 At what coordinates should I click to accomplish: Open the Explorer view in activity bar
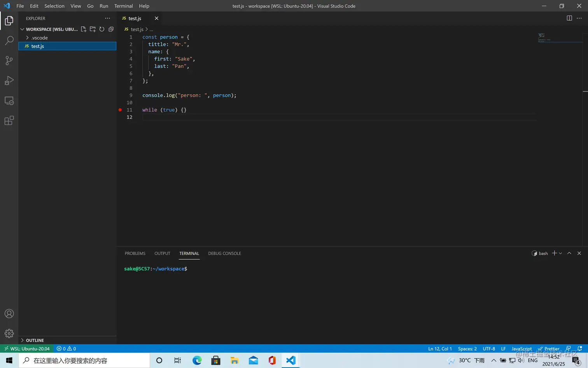(9, 21)
